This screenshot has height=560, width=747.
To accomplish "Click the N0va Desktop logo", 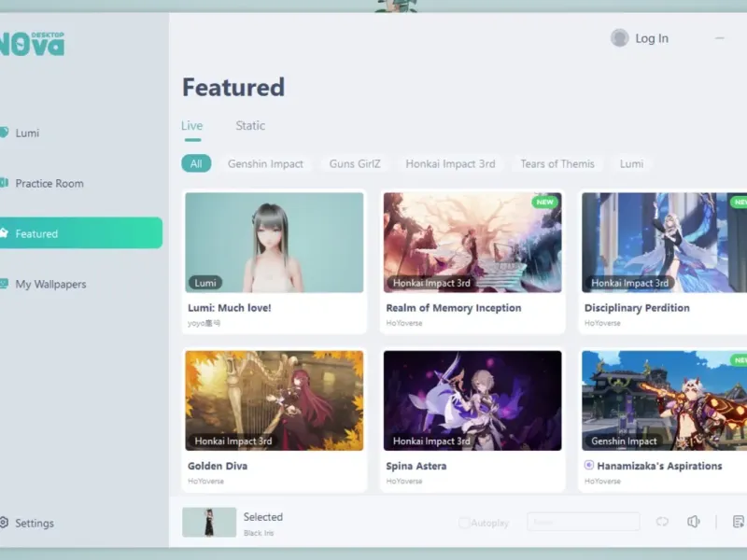I will (33, 44).
